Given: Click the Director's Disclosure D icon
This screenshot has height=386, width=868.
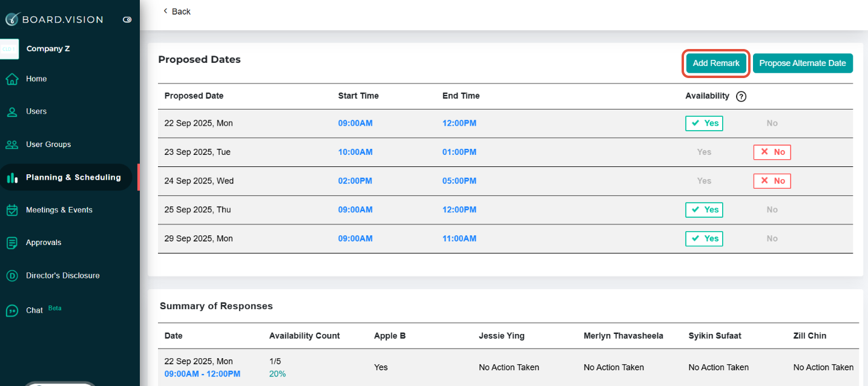Looking at the screenshot, I should [12, 276].
